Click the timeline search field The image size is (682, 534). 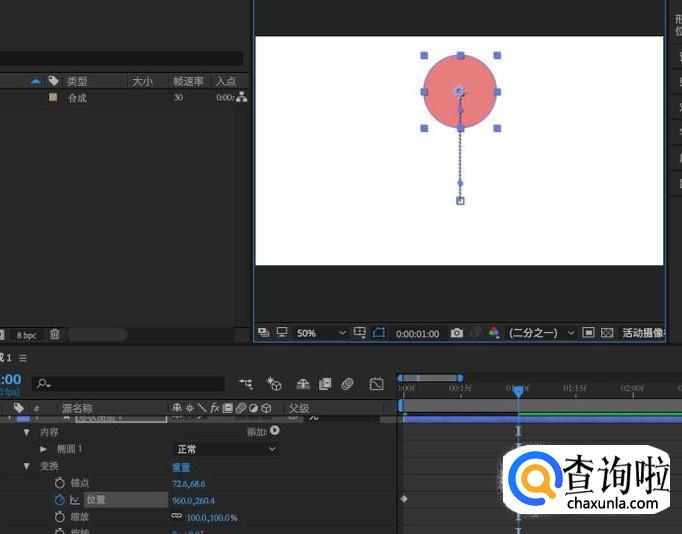[130, 384]
